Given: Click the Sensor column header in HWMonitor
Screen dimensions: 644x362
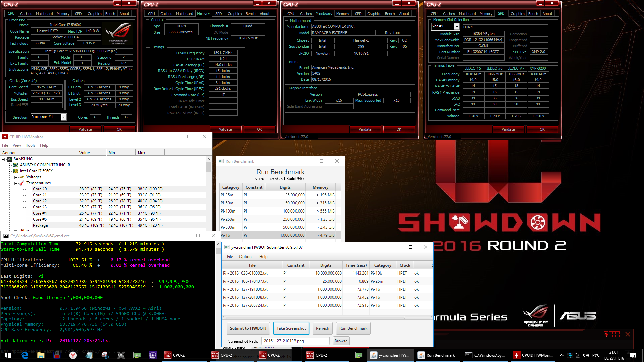Looking at the screenshot, I should coord(39,153).
